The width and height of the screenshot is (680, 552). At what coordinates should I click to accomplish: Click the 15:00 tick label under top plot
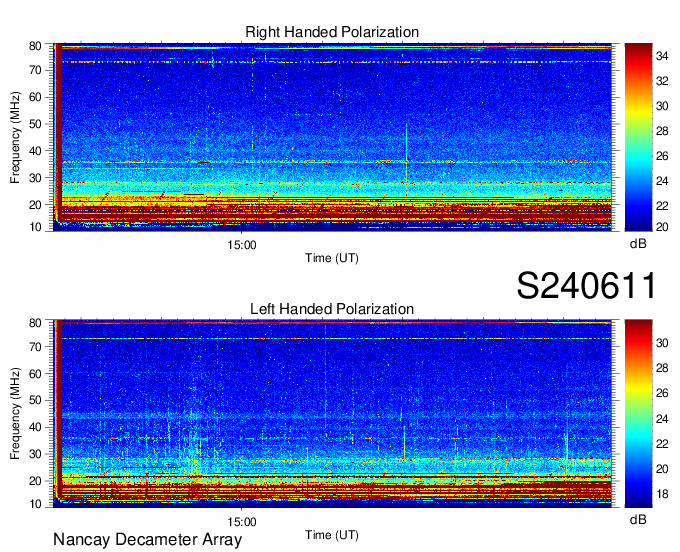click(242, 245)
